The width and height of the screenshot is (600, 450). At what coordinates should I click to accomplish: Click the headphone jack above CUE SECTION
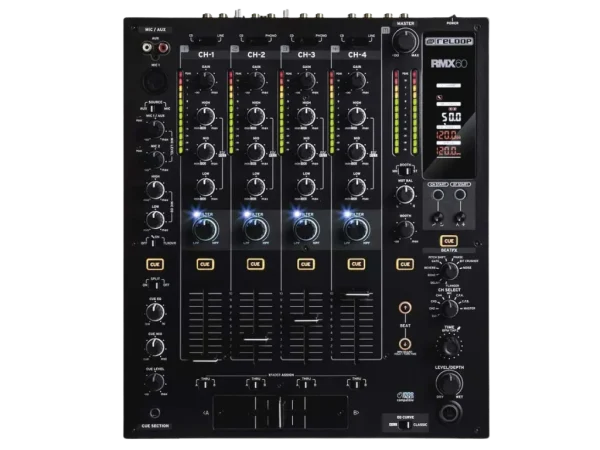click(x=155, y=412)
